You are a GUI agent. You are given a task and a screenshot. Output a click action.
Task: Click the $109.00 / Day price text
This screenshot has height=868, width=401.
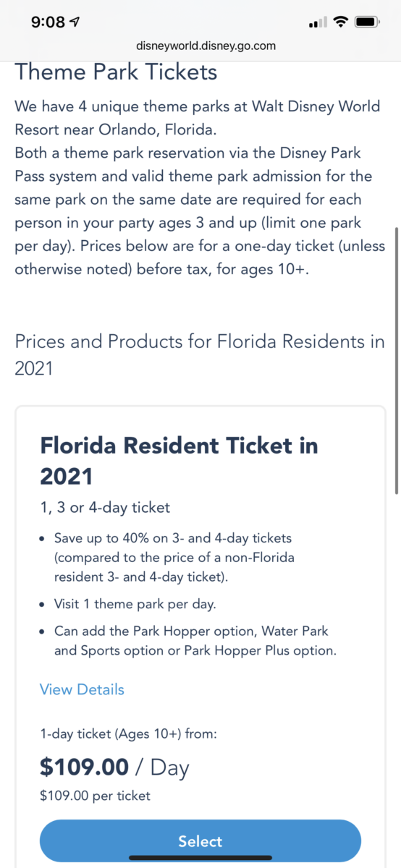[x=114, y=767]
